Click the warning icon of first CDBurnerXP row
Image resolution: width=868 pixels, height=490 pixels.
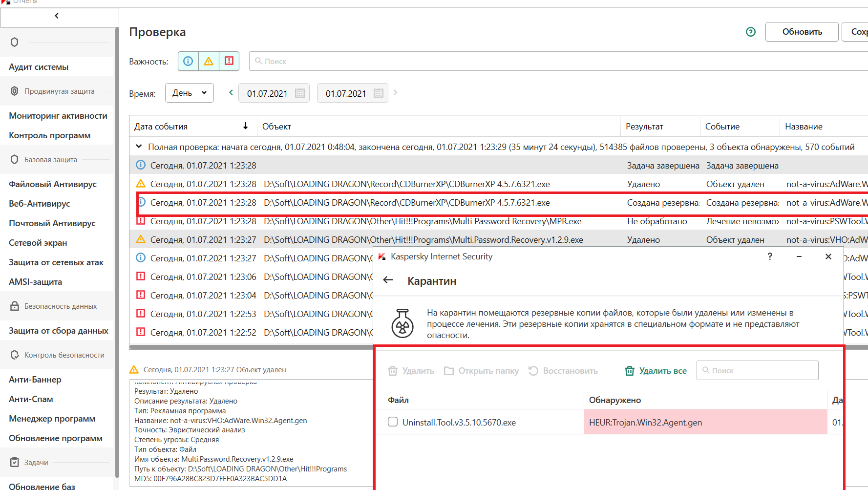[141, 184]
